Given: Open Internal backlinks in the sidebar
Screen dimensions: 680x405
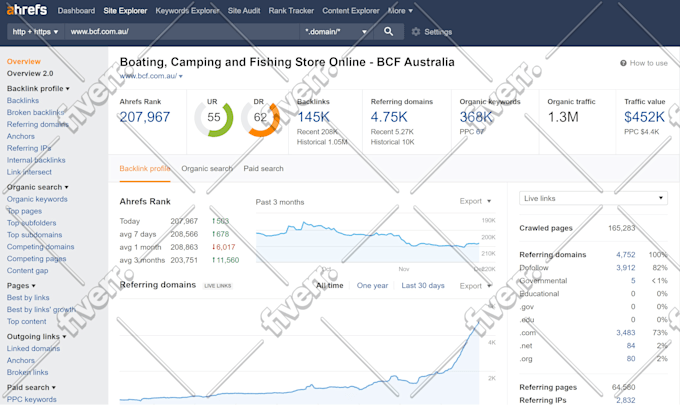Looking at the screenshot, I should [36, 160].
